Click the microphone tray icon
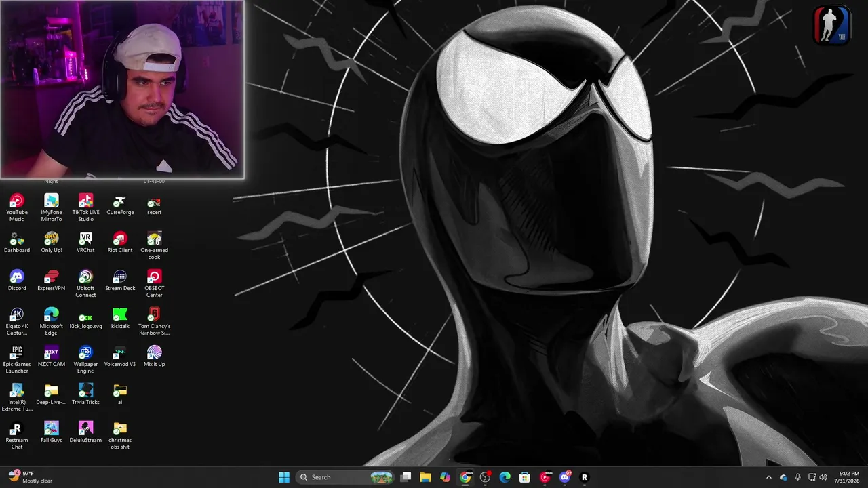This screenshot has width=868, height=488. 797,477
